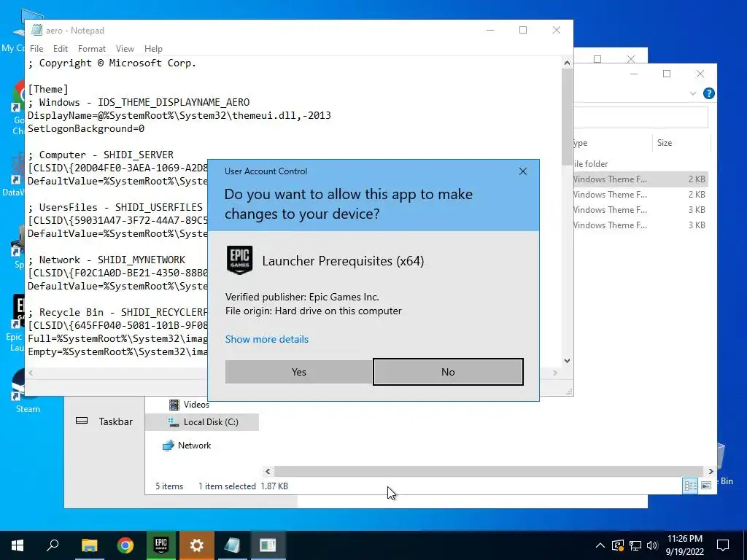The image size is (747, 560).
Task: Sort by Size column header
Action: click(x=664, y=143)
